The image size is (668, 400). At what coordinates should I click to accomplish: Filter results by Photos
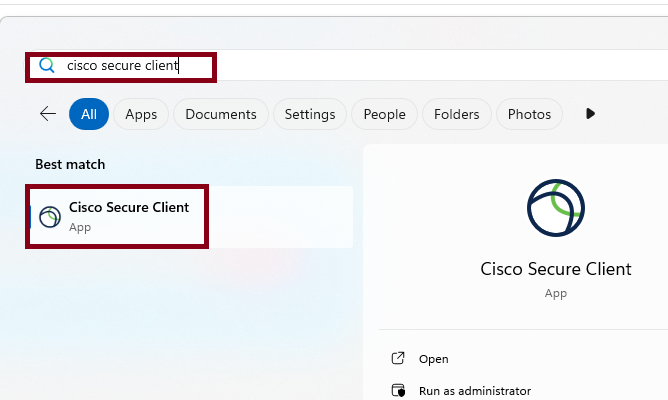[x=529, y=114]
